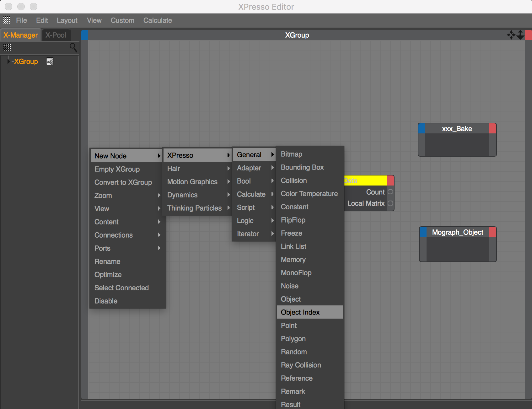The height and width of the screenshot is (409, 532).
Task: Click the Count output port circle
Action: pos(390,192)
